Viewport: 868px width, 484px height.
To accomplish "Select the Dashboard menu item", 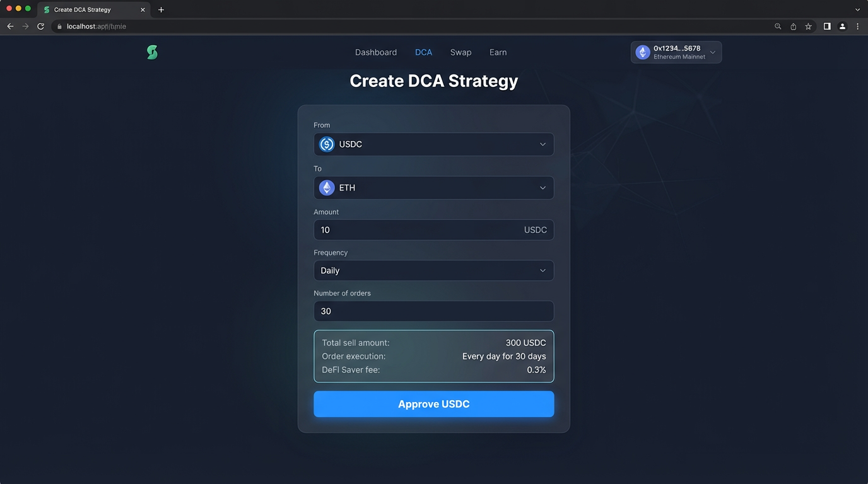I will pyautogui.click(x=376, y=52).
